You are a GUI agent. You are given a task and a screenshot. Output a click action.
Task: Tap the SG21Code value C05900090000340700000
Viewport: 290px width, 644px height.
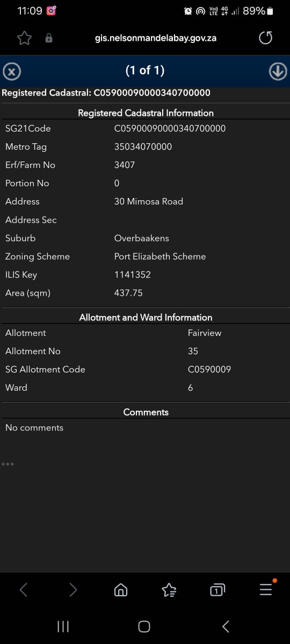pyautogui.click(x=170, y=128)
